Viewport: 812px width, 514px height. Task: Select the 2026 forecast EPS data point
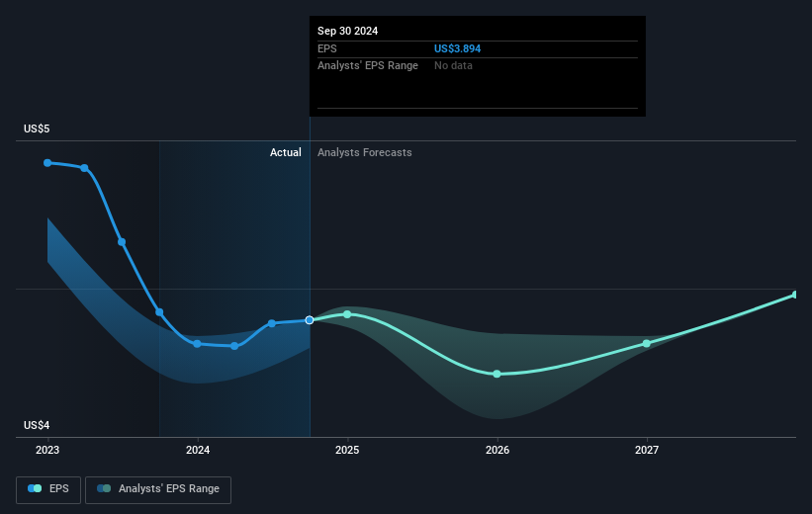[x=496, y=374]
